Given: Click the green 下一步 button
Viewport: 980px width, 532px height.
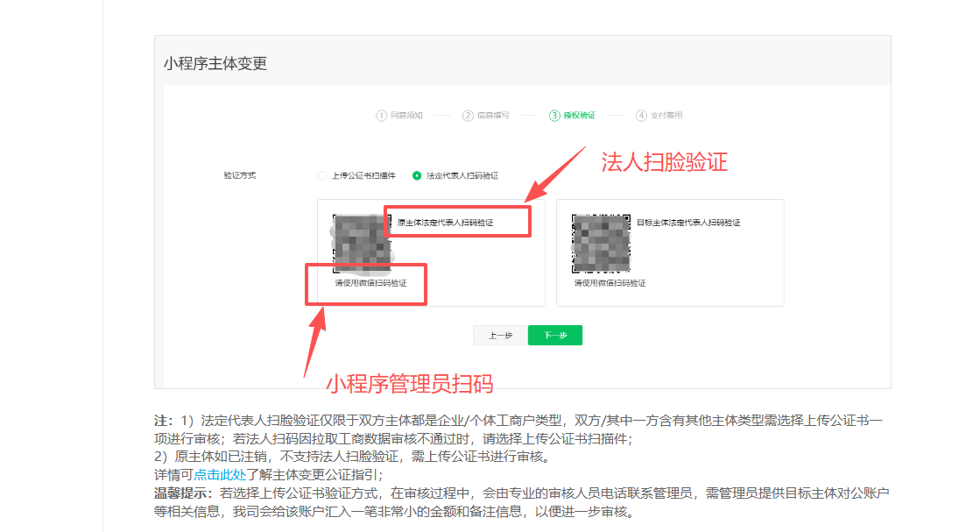Looking at the screenshot, I should tap(555, 336).
